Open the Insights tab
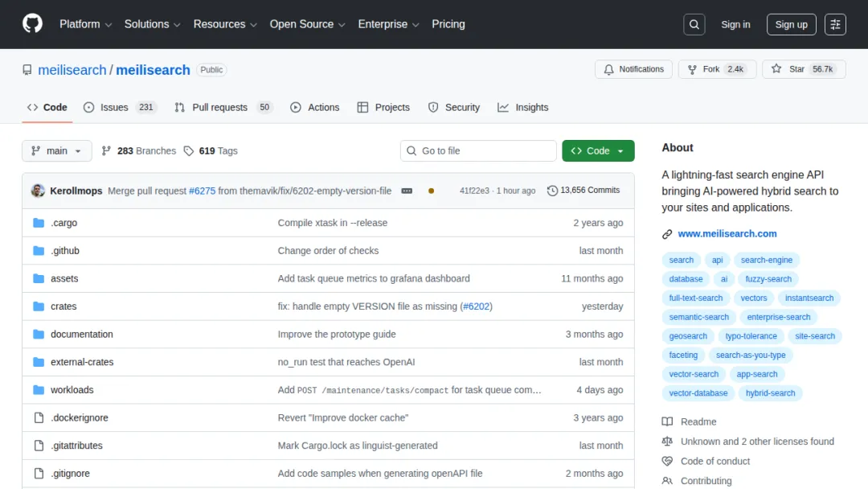 522,108
